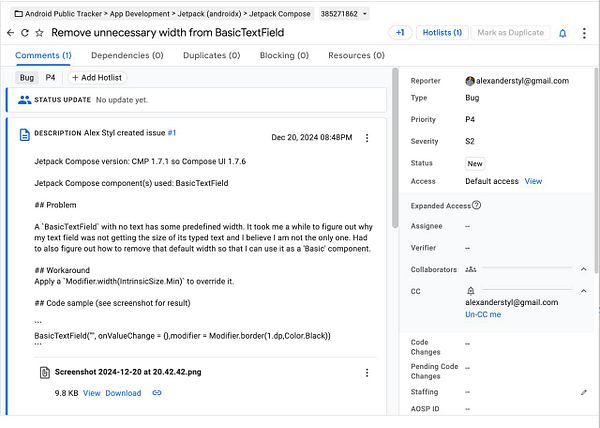Viewport: 600px width, 428px height.
Task: Click the back arrow icon
Action: pyautogui.click(x=10, y=33)
